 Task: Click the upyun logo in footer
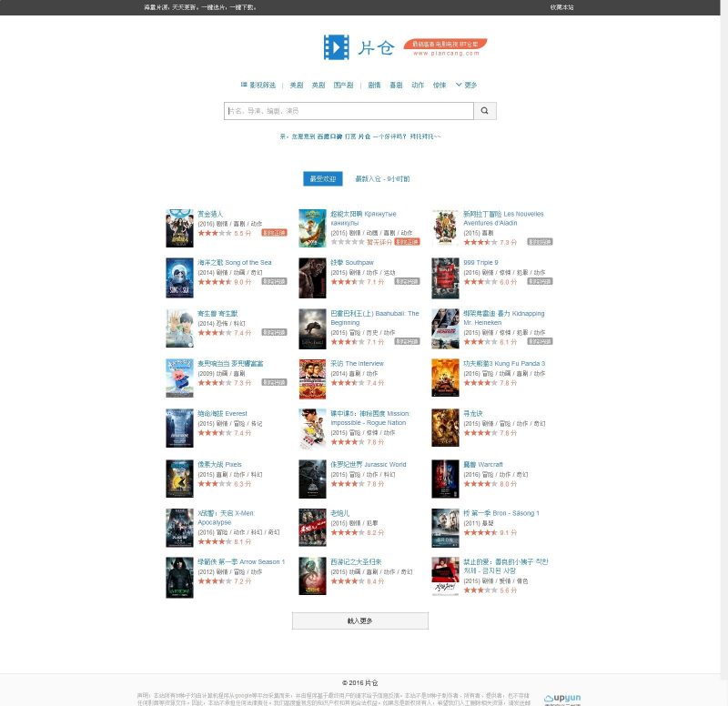[561, 698]
